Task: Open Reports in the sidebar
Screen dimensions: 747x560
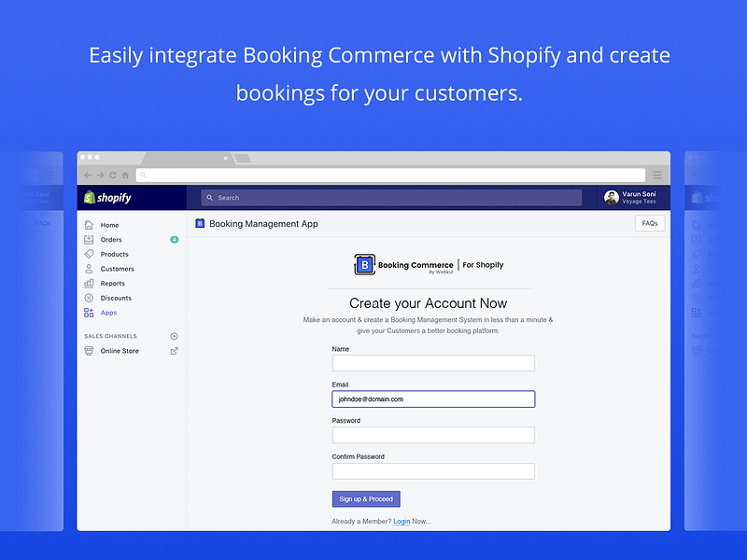Action: coord(112,284)
